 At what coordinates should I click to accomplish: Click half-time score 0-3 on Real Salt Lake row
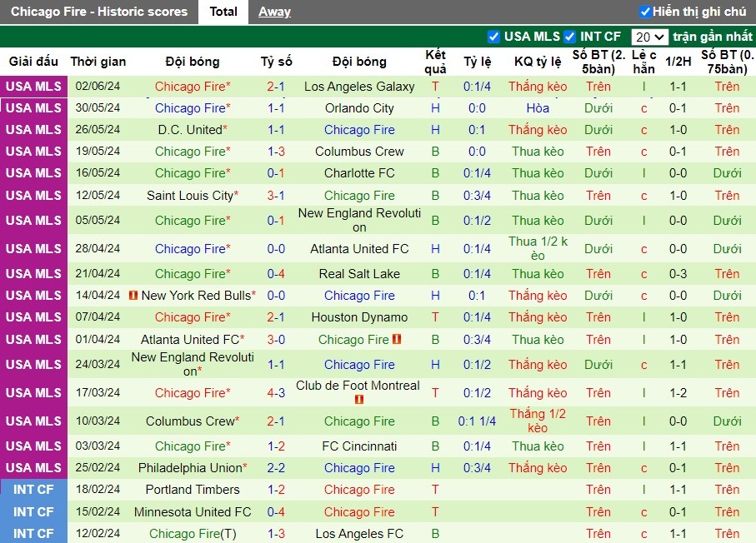pos(678,274)
